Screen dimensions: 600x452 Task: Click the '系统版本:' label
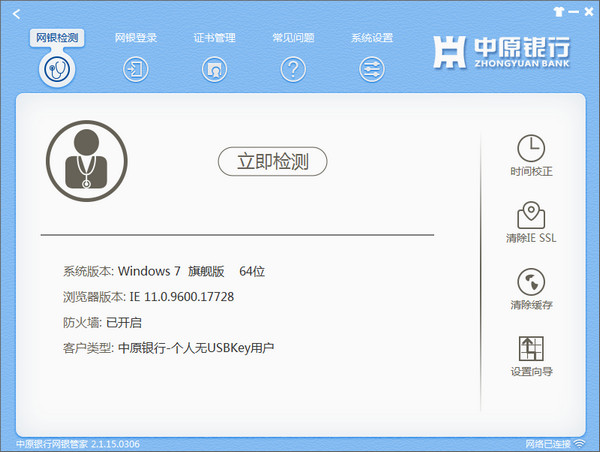(x=88, y=271)
